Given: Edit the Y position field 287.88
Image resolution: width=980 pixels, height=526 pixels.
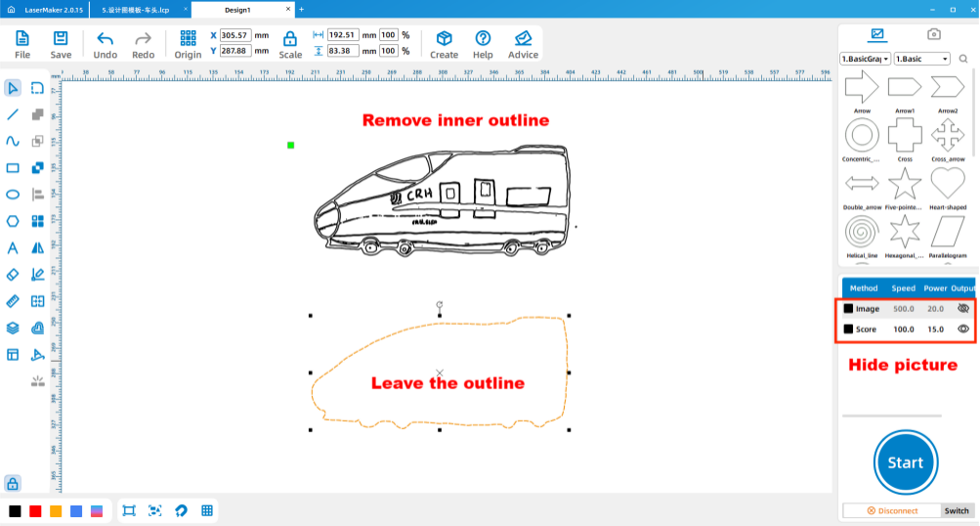Looking at the screenshot, I should tap(235, 51).
